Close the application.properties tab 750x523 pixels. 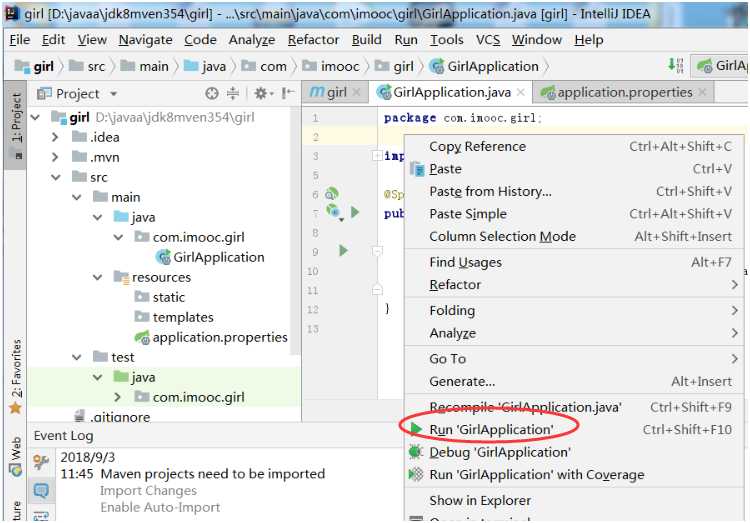[x=702, y=92]
